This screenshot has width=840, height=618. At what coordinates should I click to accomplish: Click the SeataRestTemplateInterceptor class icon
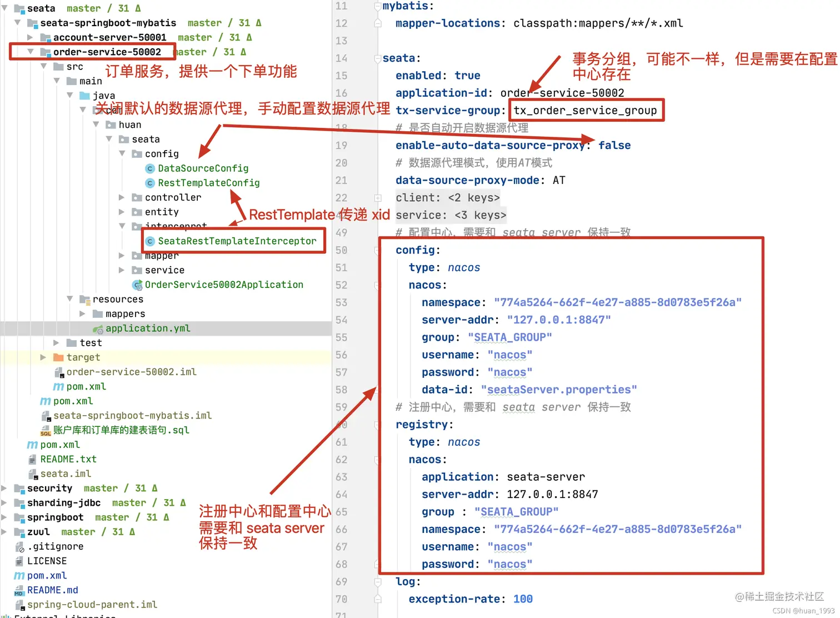(x=149, y=241)
